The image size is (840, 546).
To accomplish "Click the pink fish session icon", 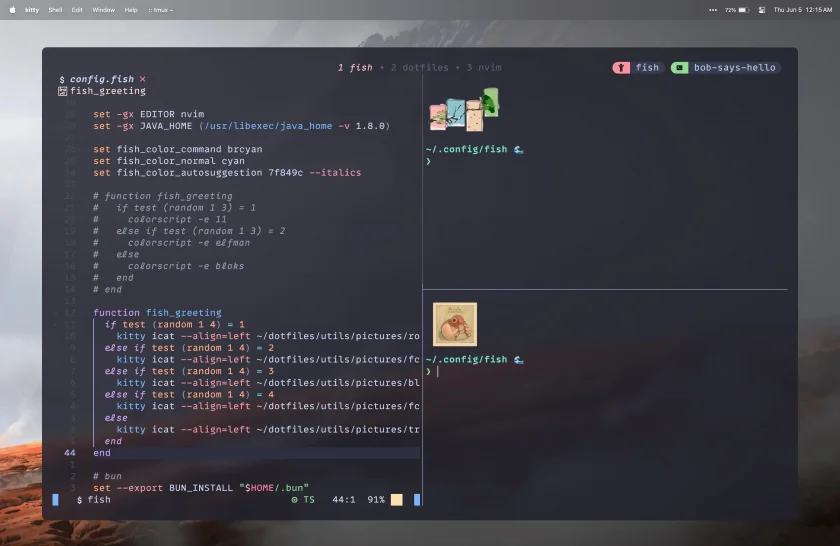I will 621,68.
